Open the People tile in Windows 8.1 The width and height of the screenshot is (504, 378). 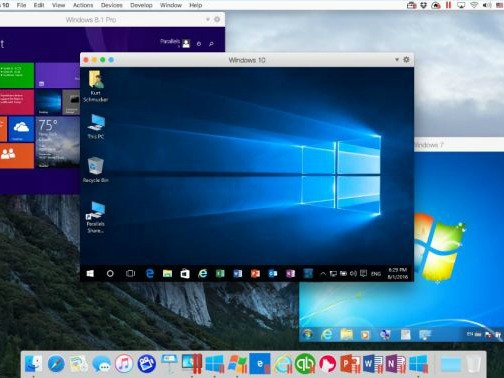click(x=17, y=156)
